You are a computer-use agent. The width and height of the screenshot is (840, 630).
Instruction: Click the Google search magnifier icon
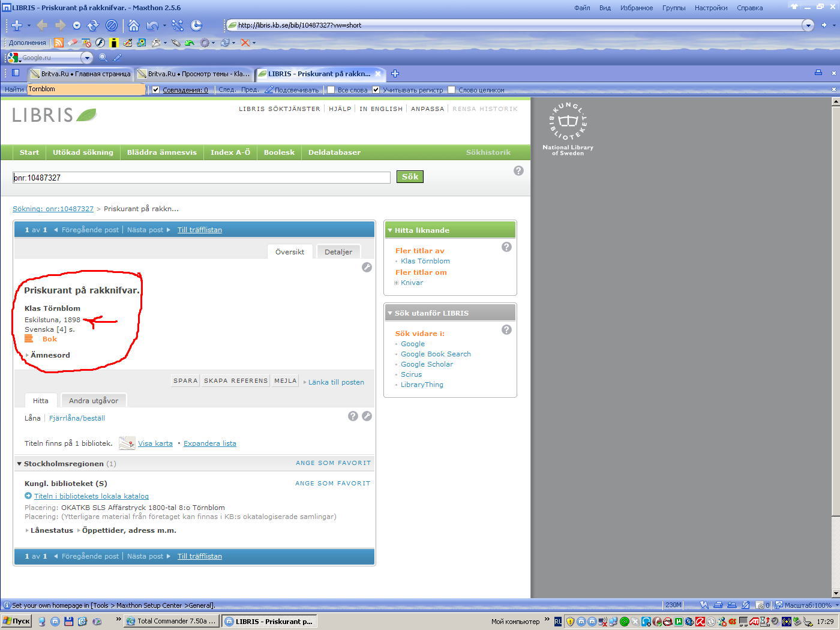click(103, 58)
